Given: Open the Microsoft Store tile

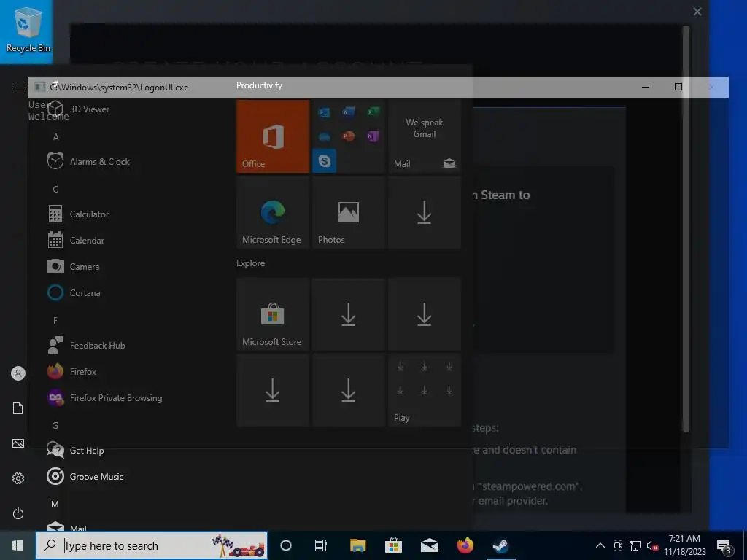Looking at the screenshot, I should coord(273,314).
